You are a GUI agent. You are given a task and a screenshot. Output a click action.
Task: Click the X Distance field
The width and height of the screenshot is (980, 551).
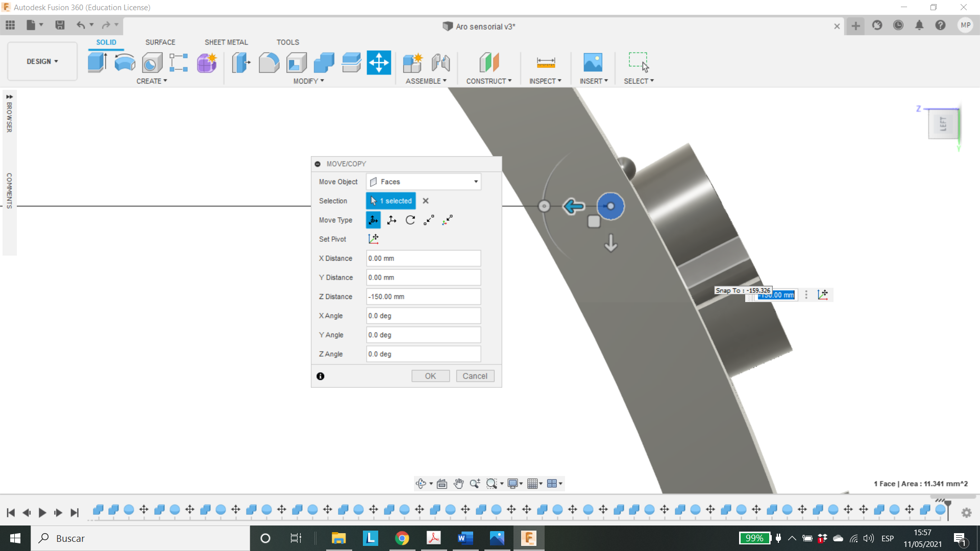point(424,258)
